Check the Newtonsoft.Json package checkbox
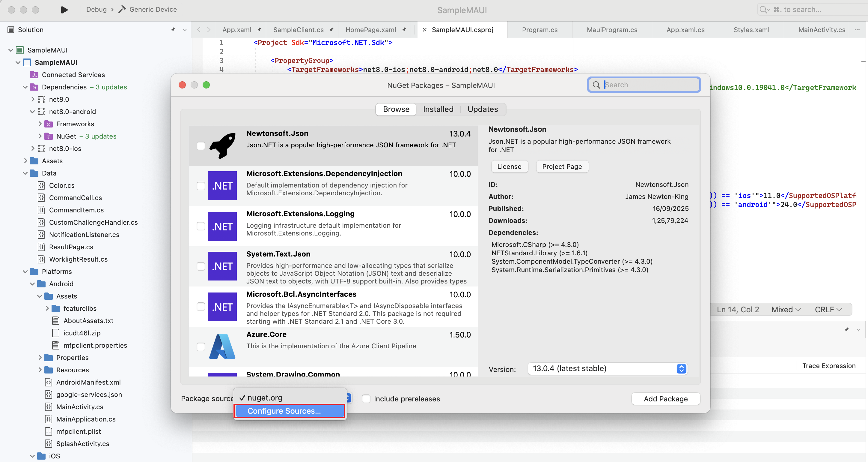Screen dimensions: 868x462 (201, 146)
